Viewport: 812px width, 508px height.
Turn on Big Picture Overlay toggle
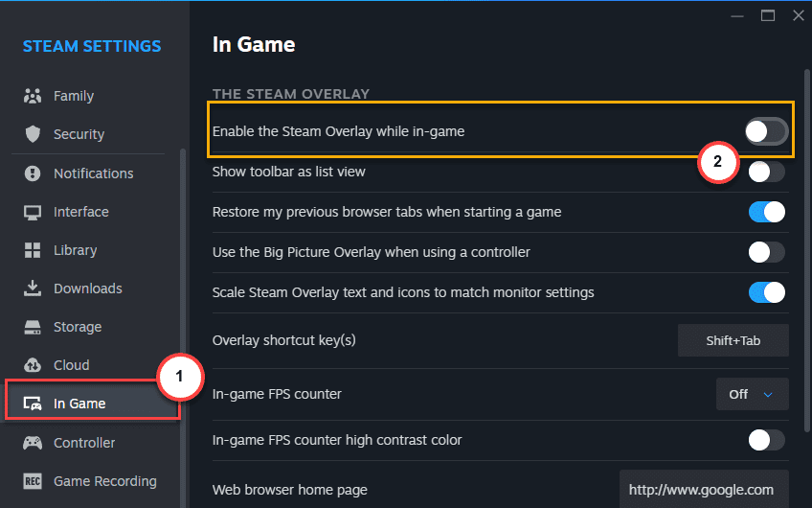click(x=766, y=252)
